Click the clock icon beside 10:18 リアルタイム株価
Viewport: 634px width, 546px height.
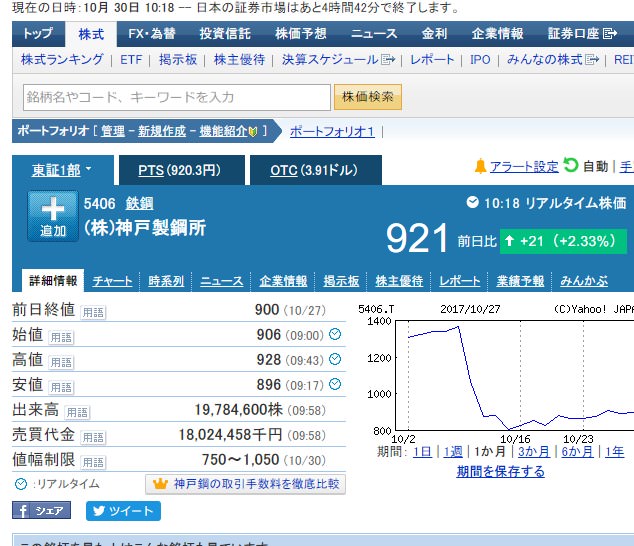472,202
